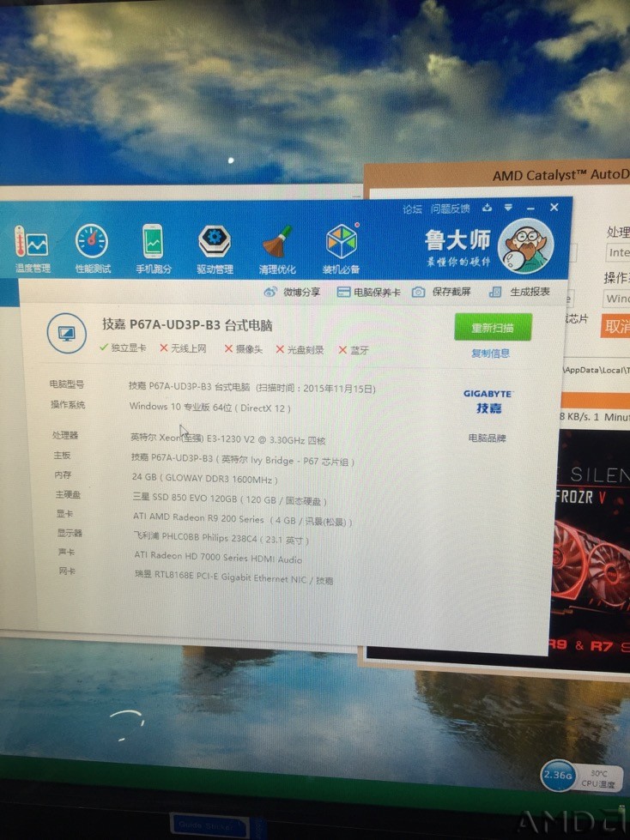Click Windows 10 专业版 64位 value text
Screen dimensions: 630x840
[210, 408]
